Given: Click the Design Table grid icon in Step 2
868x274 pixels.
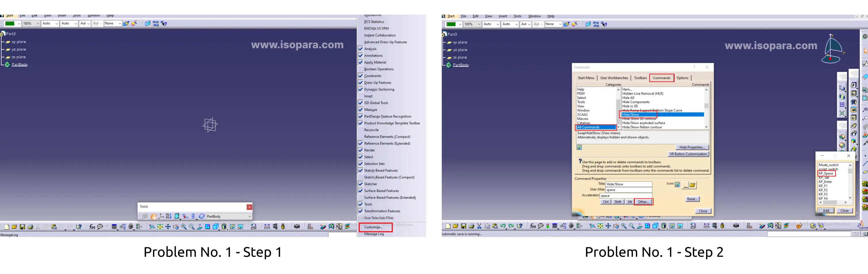Looking at the screenshot, I should [555, 226].
